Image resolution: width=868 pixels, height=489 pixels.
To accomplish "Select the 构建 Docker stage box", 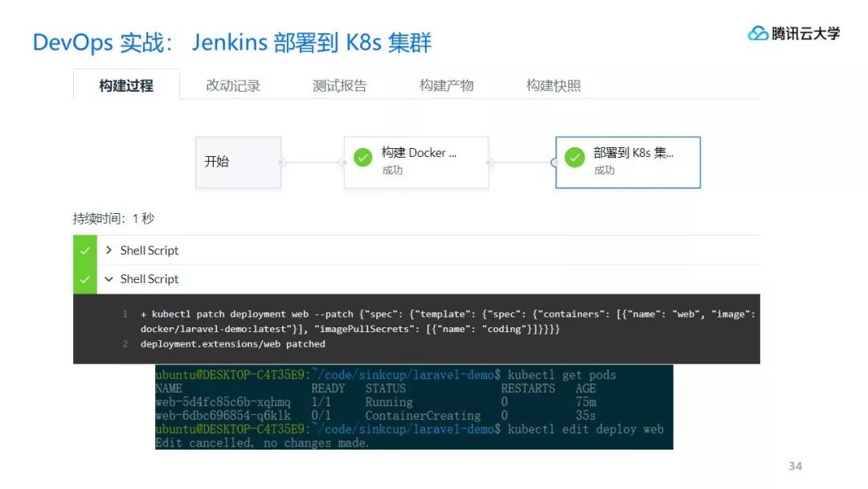I will 416,162.
